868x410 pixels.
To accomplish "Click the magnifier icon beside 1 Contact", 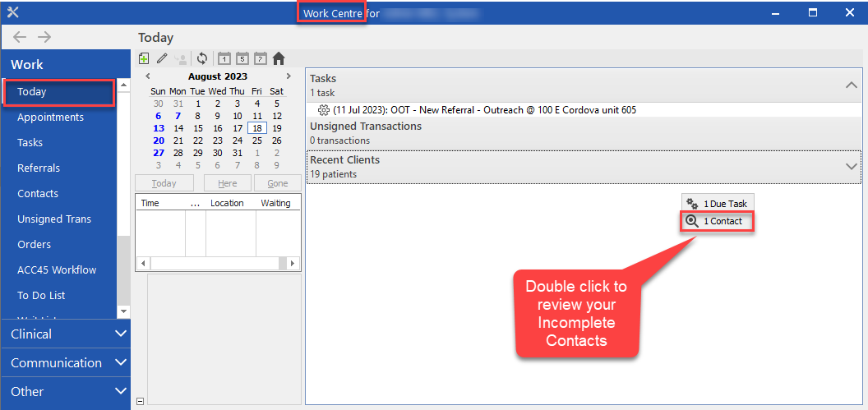I will coord(692,221).
